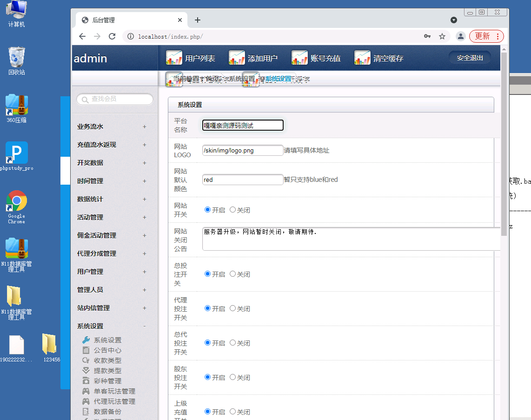Screen dimensions: 531x420
Task: Bookmark this page with the star icon
Action: point(442,36)
